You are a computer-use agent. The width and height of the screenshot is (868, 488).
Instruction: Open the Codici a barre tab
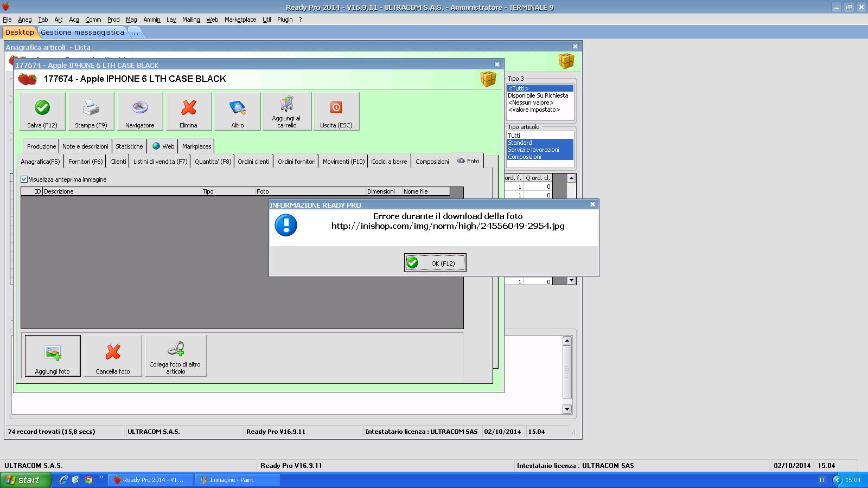[x=389, y=162]
